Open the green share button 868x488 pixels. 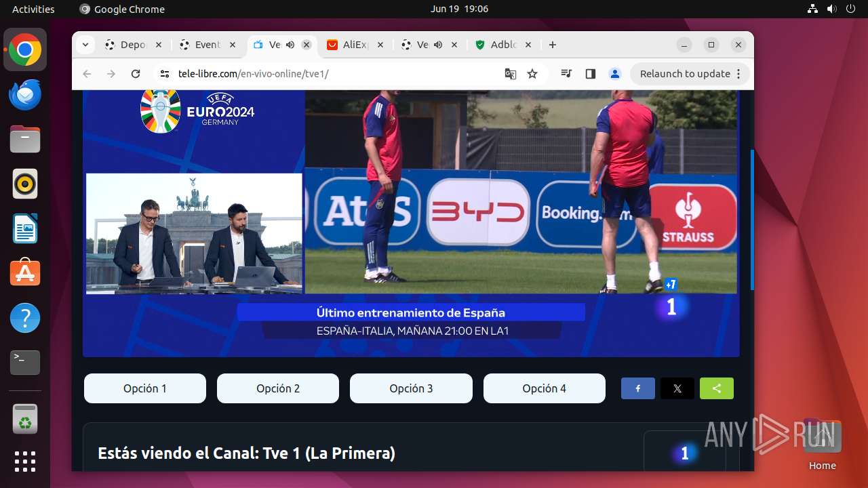[717, 388]
